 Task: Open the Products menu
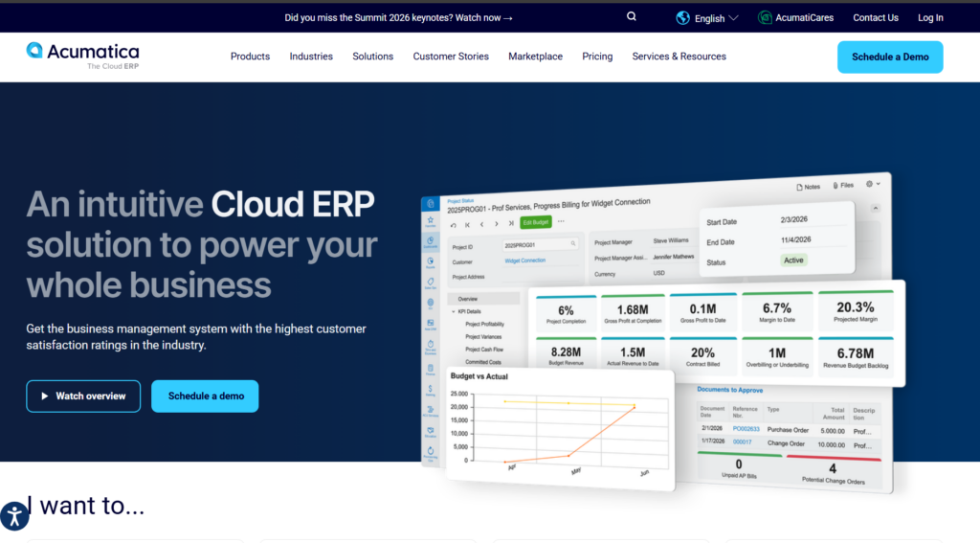point(250,57)
